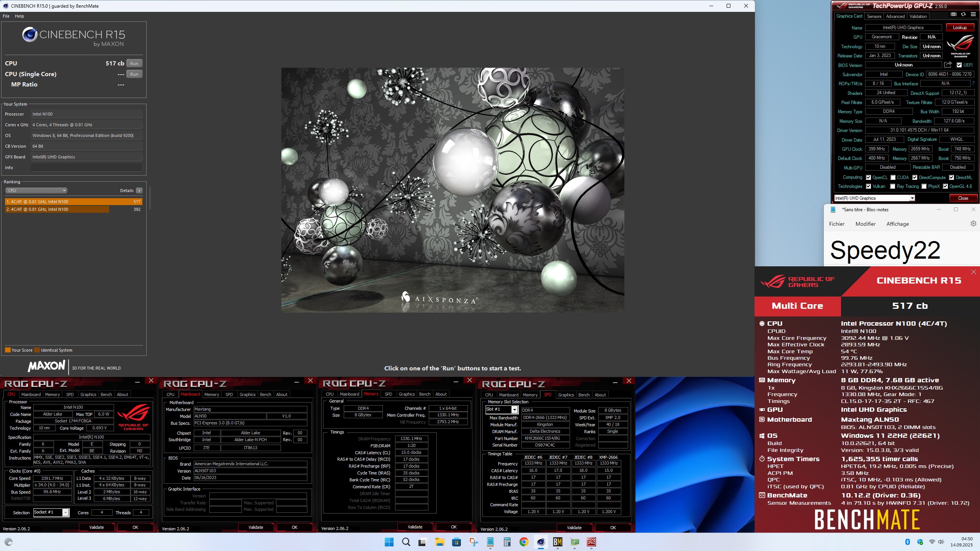
Task: Open the Ranking CPU dropdown in Cinebench
Action: tap(36, 191)
